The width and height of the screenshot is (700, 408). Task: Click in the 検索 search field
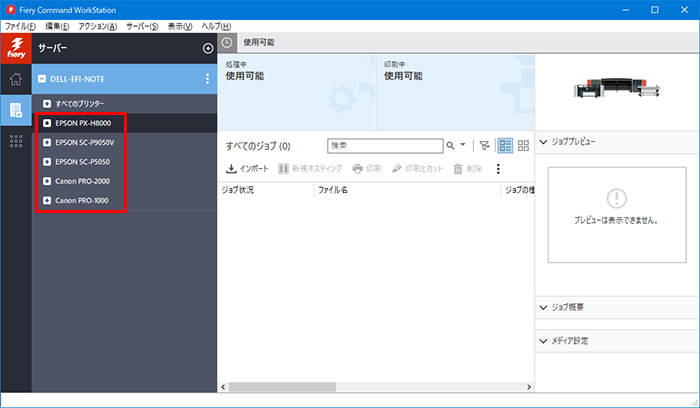pos(385,146)
